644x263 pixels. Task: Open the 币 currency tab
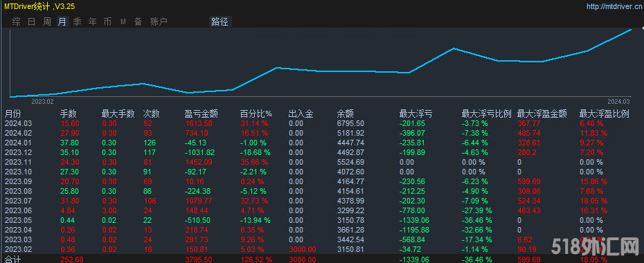[107, 21]
